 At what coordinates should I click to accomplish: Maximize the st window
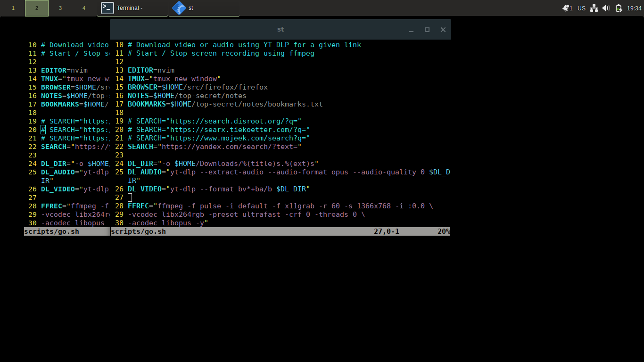(427, 30)
